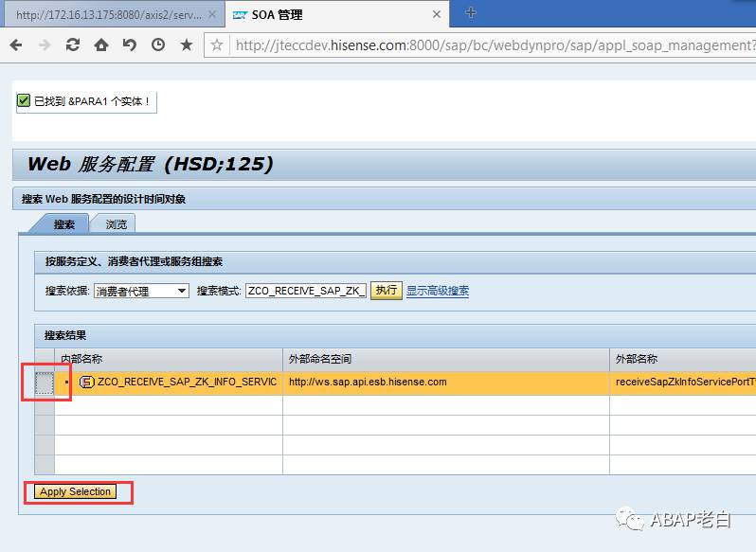Click the consumer proxy icon beside ZCO_RECEIVE_SAP_ZK
This screenshot has height=552, width=756.
(x=86, y=382)
